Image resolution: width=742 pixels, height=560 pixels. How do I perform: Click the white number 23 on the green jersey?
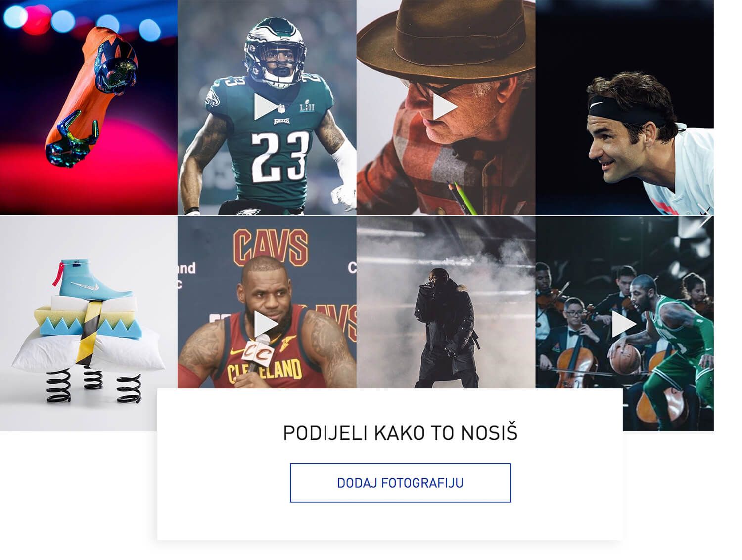click(279, 156)
